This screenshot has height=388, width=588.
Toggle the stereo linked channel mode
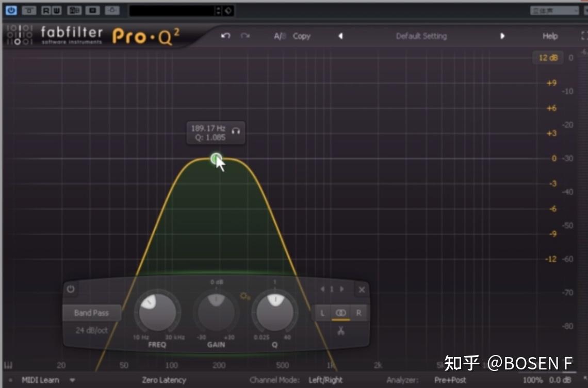340,313
